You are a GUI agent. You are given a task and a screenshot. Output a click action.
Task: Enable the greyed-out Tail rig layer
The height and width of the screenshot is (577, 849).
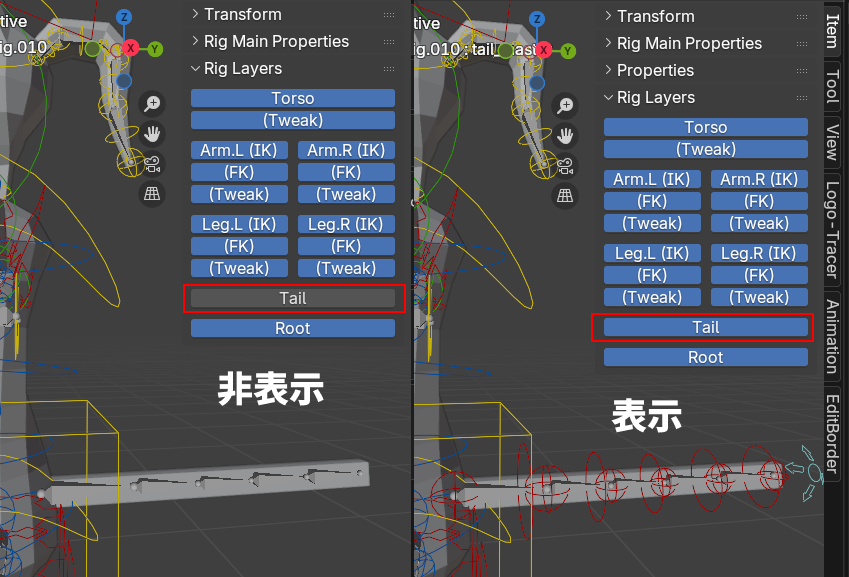(293, 298)
